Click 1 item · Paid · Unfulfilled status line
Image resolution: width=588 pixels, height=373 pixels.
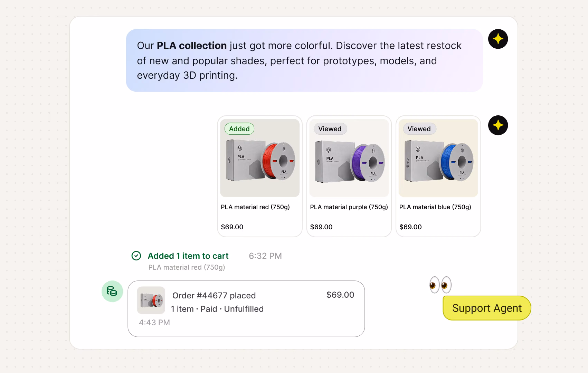pyautogui.click(x=217, y=309)
